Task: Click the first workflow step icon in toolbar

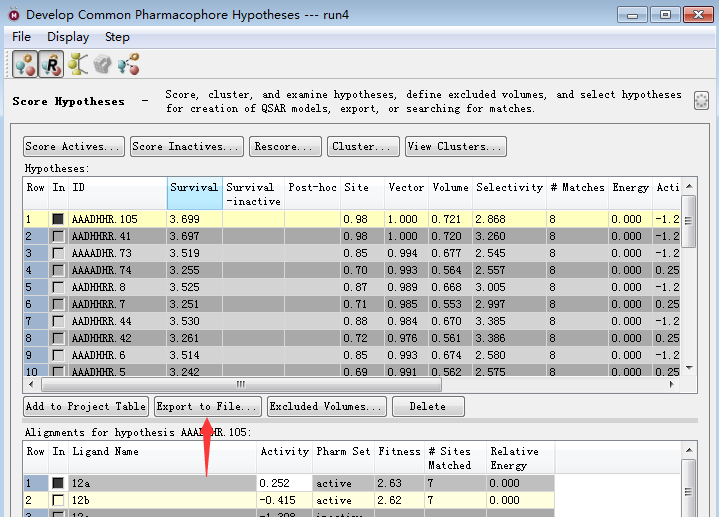Action: tap(26, 65)
